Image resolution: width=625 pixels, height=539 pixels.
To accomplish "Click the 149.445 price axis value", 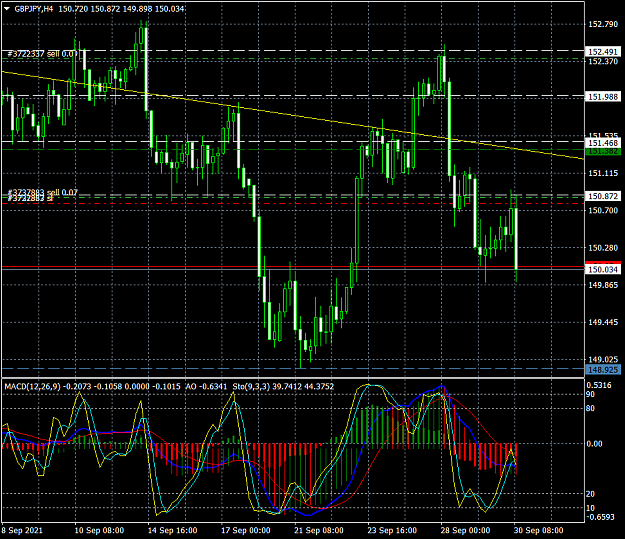I will click(603, 322).
